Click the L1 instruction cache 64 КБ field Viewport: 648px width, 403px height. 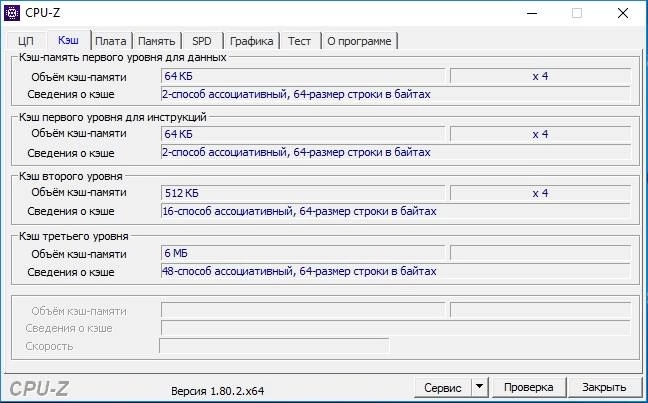click(303, 134)
